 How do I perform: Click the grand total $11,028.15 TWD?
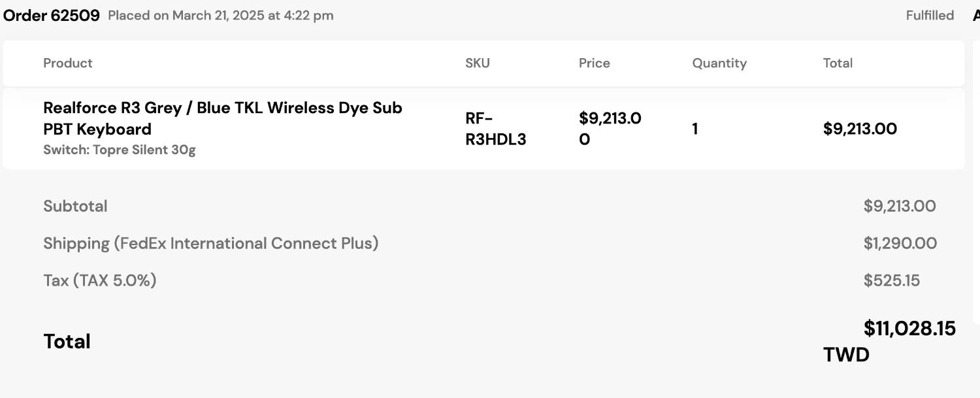(889, 341)
